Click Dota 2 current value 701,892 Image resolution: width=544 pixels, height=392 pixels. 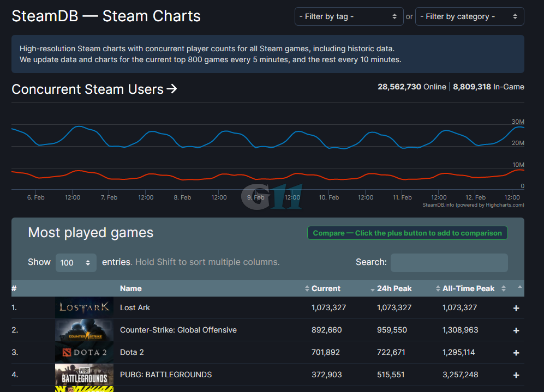(x=325, y=352)
